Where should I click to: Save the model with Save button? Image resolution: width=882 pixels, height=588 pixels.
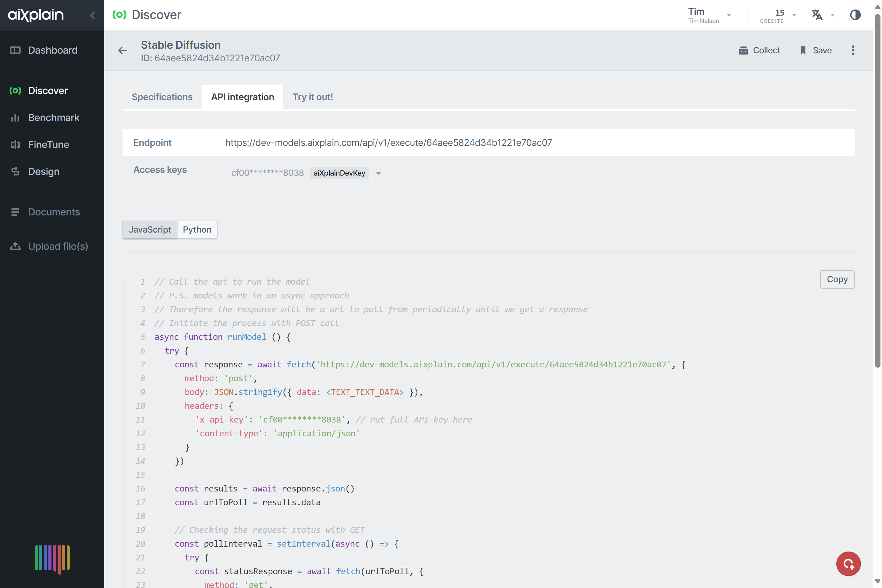(816, 50)
